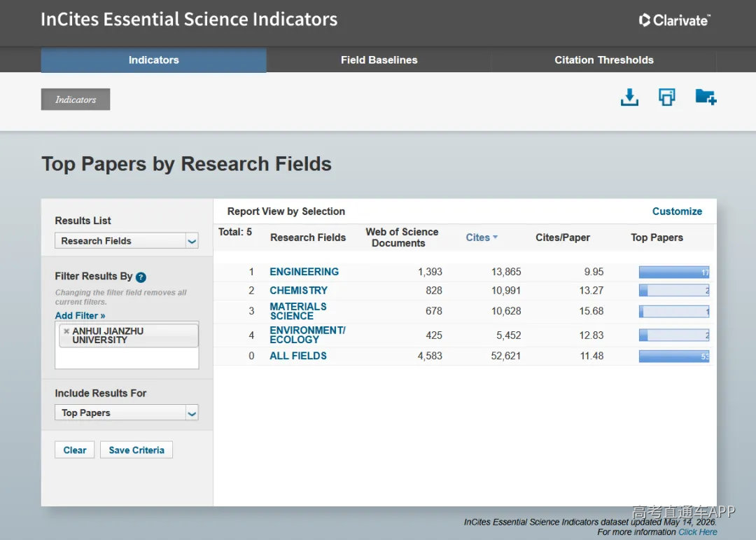This screenshot has width=756, height=540.
Task: Sort by Cites descending arrow
Action: click(495, 237)
